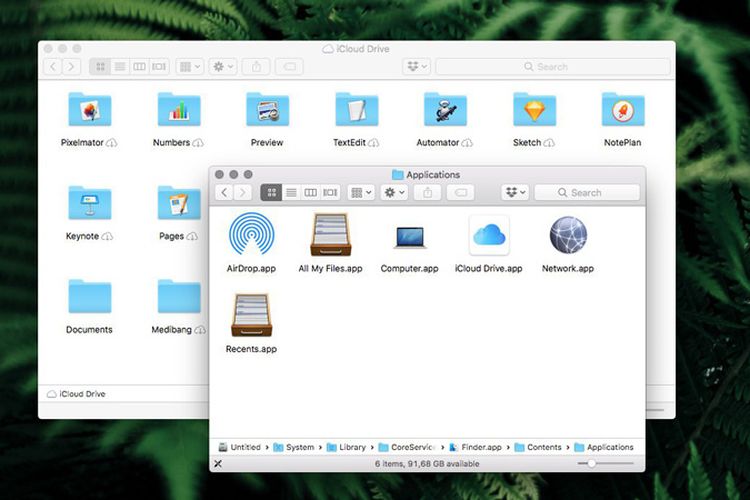Image resolution: width=750 pixels, height=500 pixels.
Task: Switch iCloud Drive window to Cover Flow view
Action: (159, 67)
